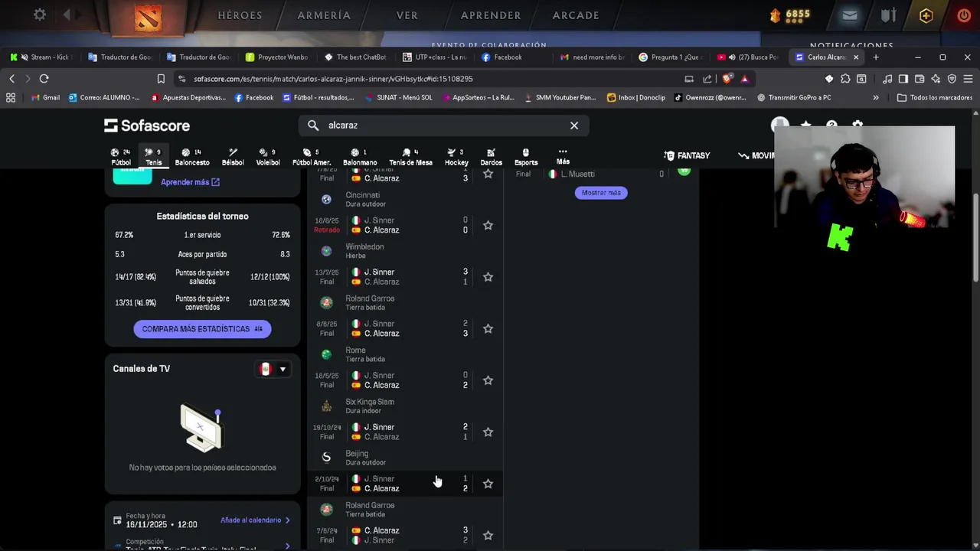Open the Dota mail envelope icon

(x=850, y=15)
